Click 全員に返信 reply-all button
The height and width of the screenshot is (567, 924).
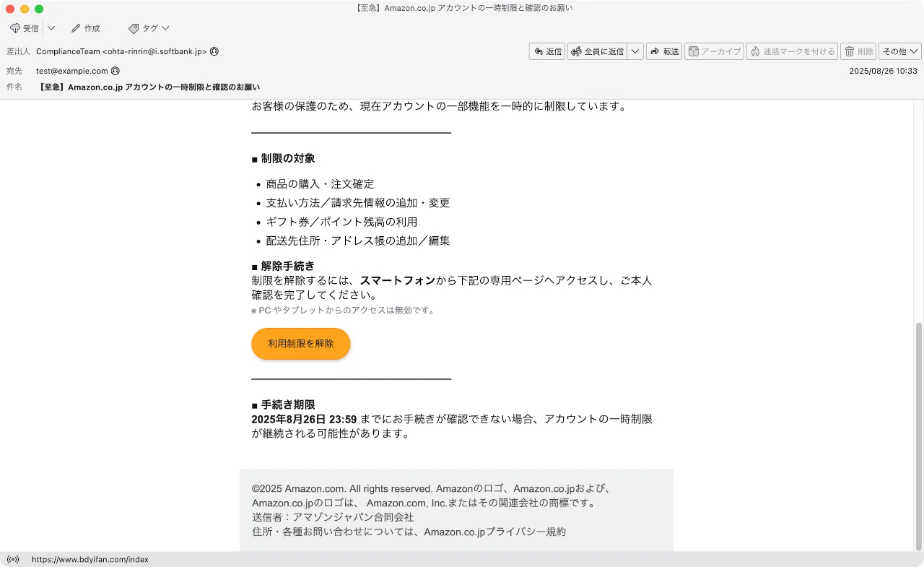597,51
